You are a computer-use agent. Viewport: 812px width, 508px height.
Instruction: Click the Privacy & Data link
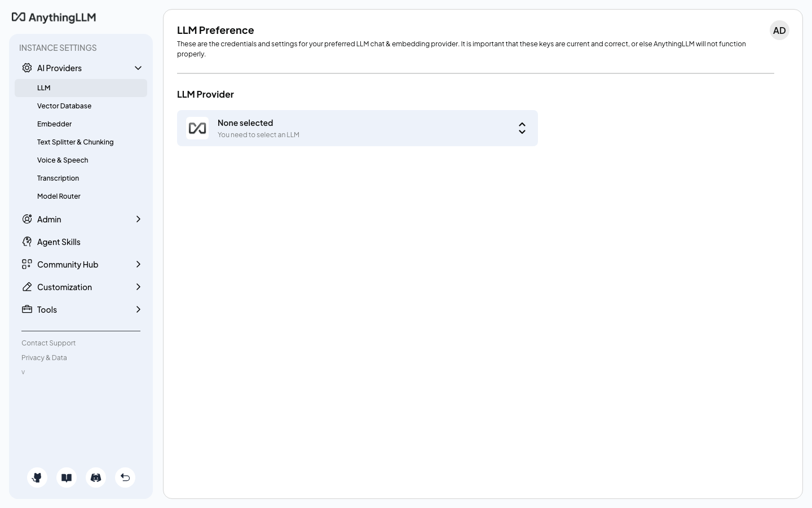[x=44, y=358]
